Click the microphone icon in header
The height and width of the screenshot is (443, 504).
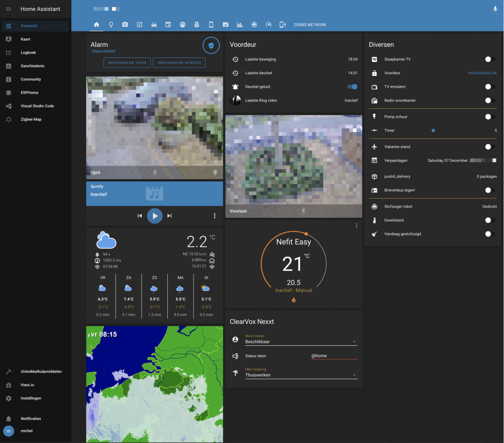pos(495,9)
